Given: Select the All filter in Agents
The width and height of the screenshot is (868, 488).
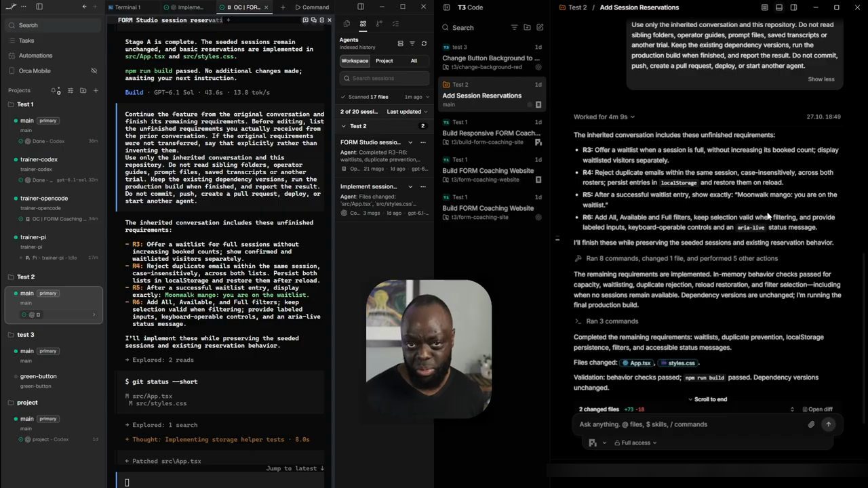Looking at the screenshot, I should click(x=414, y=61).
